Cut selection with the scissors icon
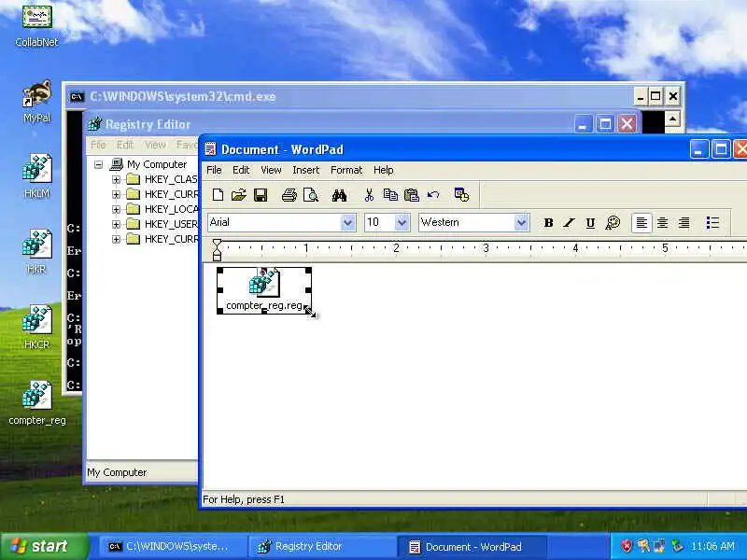 click(x=369, y=195)
